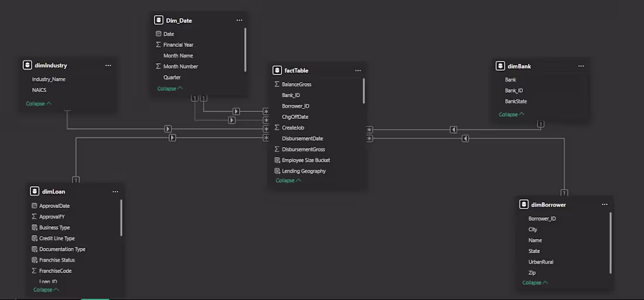Open the factTable more options menu
Viewport: 644px width, 300px height.
[358, 71]
